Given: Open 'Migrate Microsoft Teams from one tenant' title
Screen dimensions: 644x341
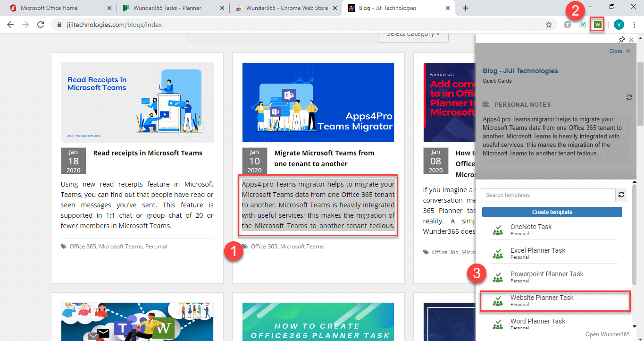Looking at the screenshot, I should coord(324,158).
